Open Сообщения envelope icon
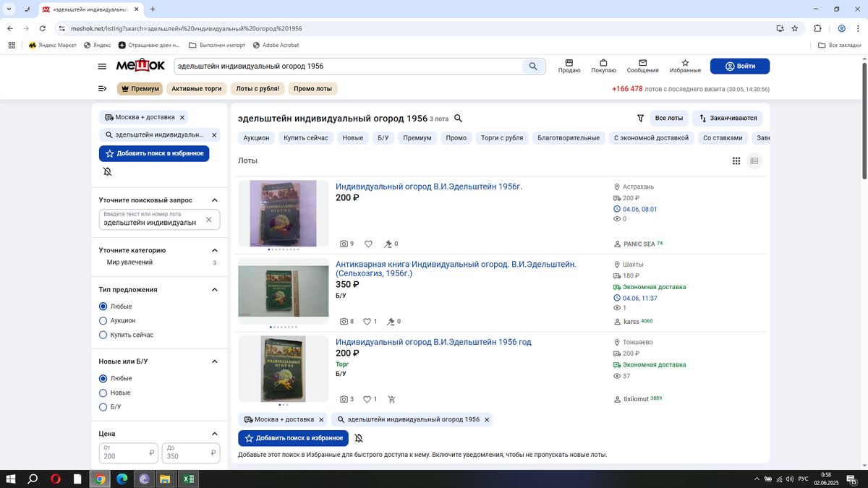The image size is (868, 488). point(642,63)
